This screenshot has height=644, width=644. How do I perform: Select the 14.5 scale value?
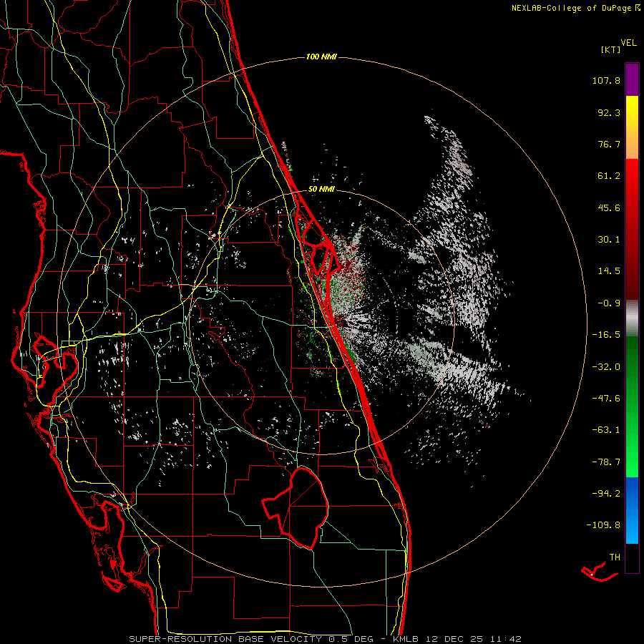(609, 271)
